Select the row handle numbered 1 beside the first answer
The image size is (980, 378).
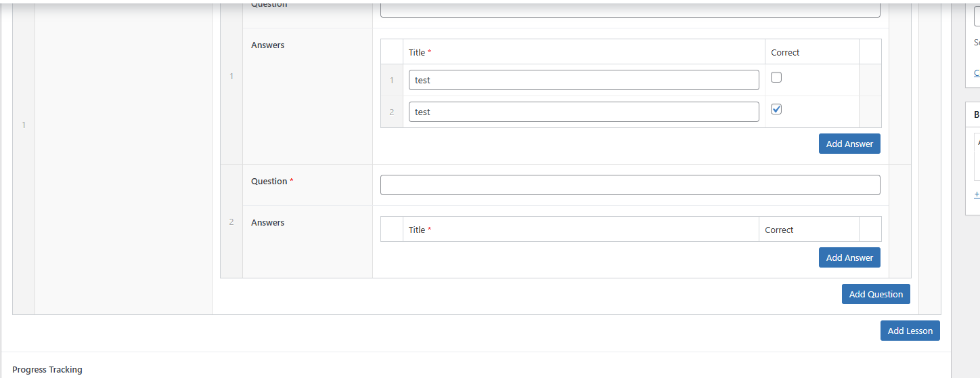pyautogui.click(x=391, y=80)
